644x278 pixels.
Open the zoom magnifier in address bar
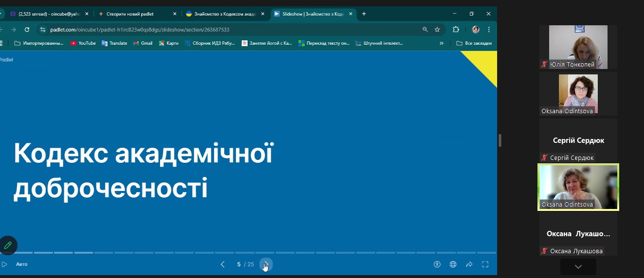click(425, 30)
